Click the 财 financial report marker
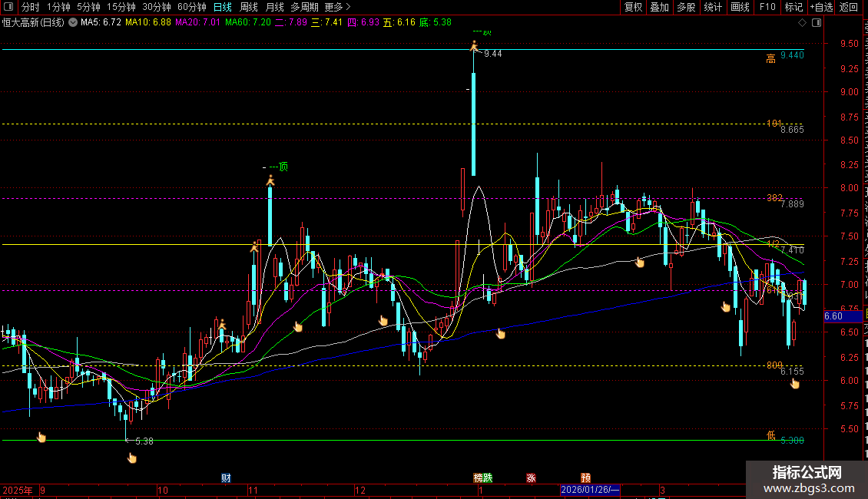868x499 pixels. [226, 478]
